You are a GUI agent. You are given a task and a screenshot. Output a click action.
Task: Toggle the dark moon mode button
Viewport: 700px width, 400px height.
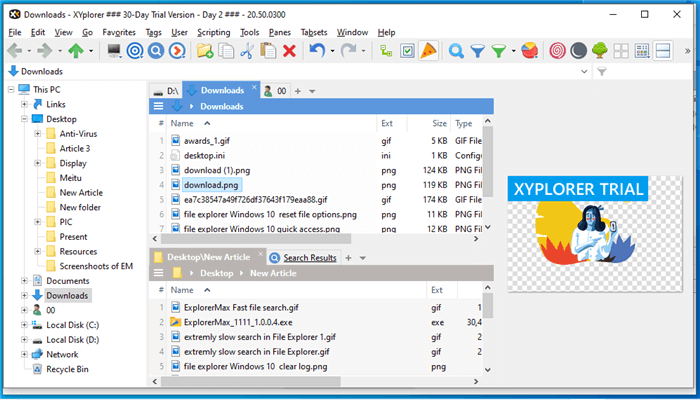point(579,51)
